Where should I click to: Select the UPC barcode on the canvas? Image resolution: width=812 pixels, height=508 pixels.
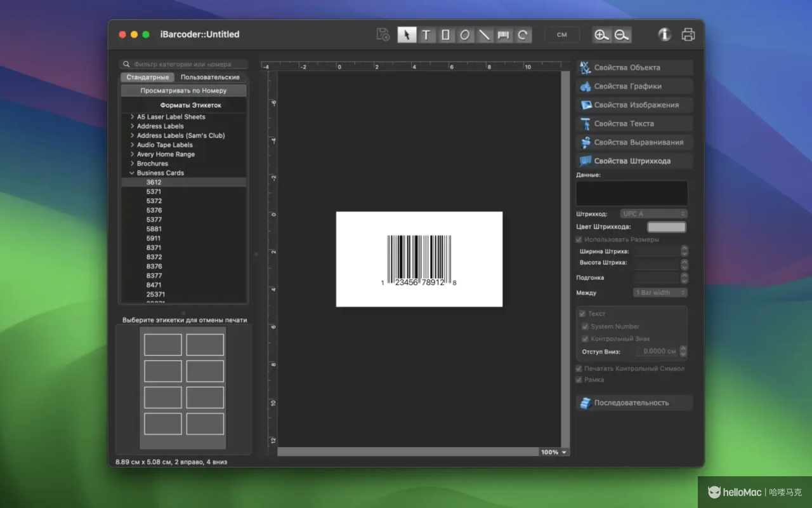click(x=419, y=260)
